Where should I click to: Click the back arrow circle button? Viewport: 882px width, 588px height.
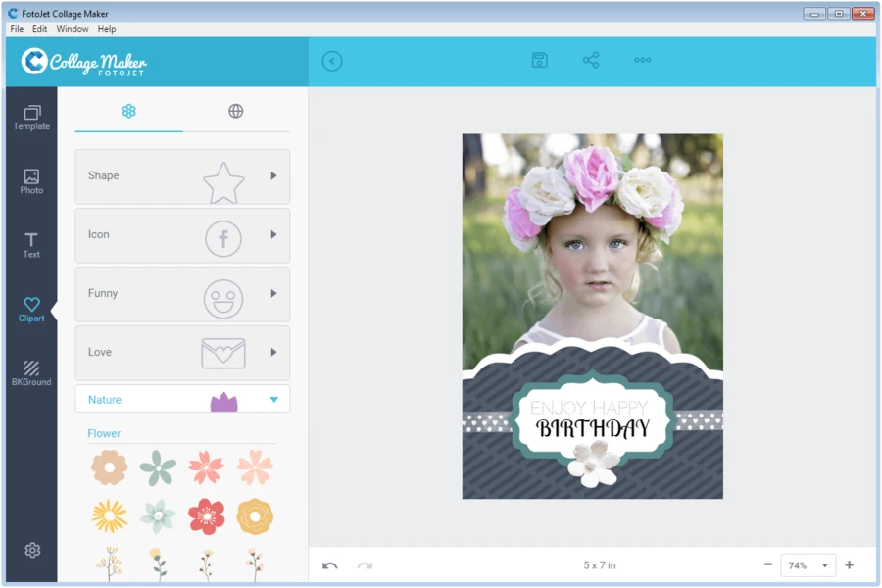332,61
